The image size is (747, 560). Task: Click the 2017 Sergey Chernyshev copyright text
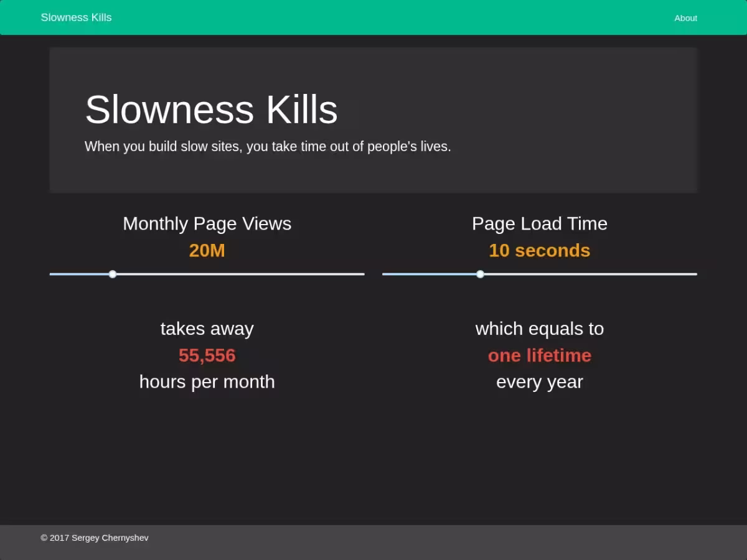coord(94,538)
